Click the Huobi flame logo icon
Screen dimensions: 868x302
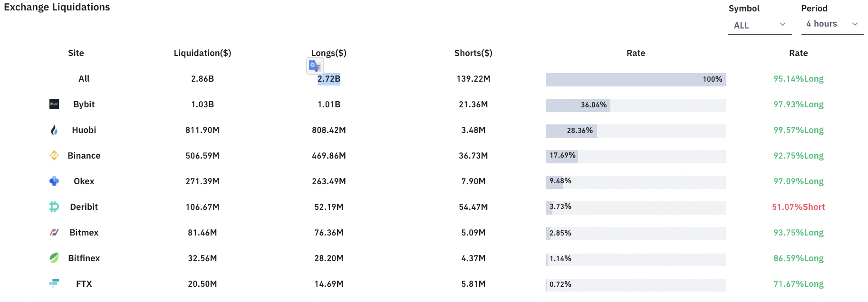point(54,130)
